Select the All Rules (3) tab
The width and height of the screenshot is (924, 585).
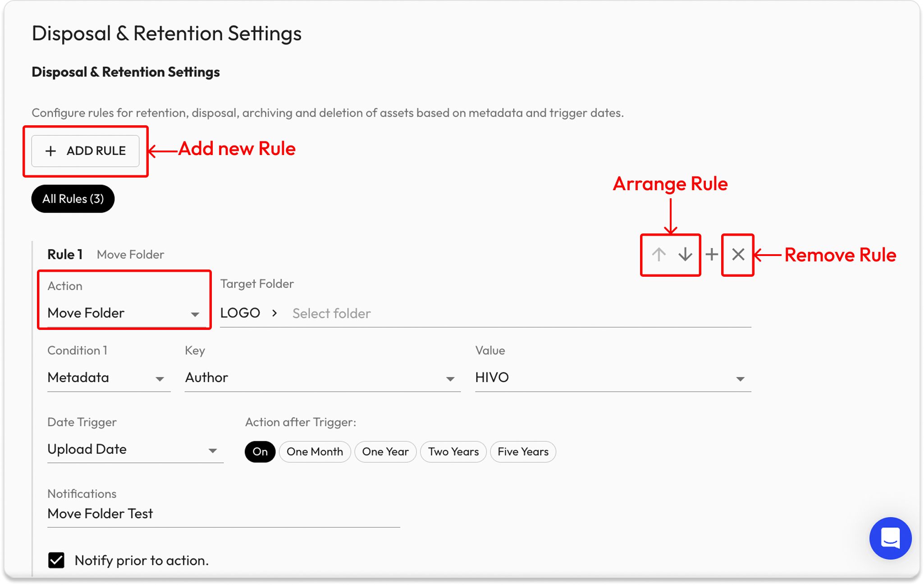[73, 199]
